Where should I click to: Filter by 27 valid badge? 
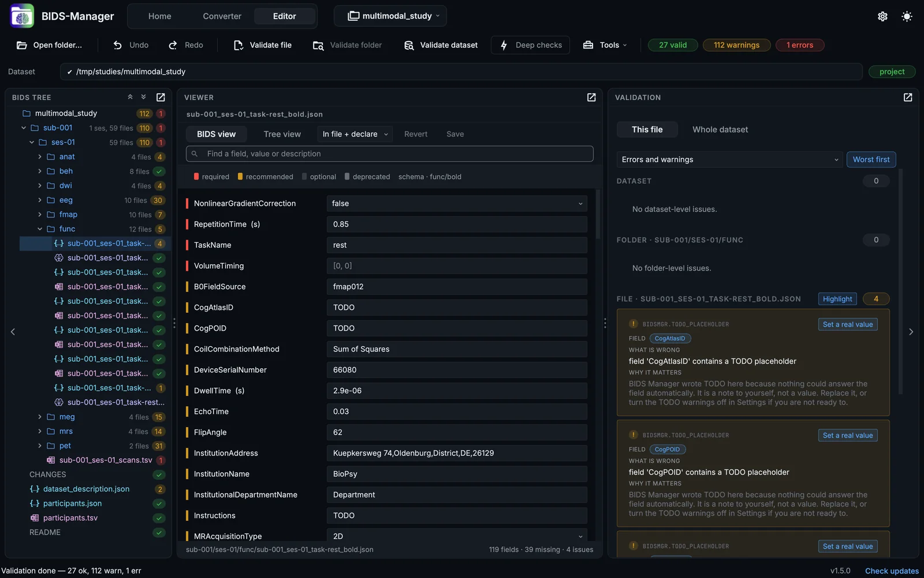(673, 45)
